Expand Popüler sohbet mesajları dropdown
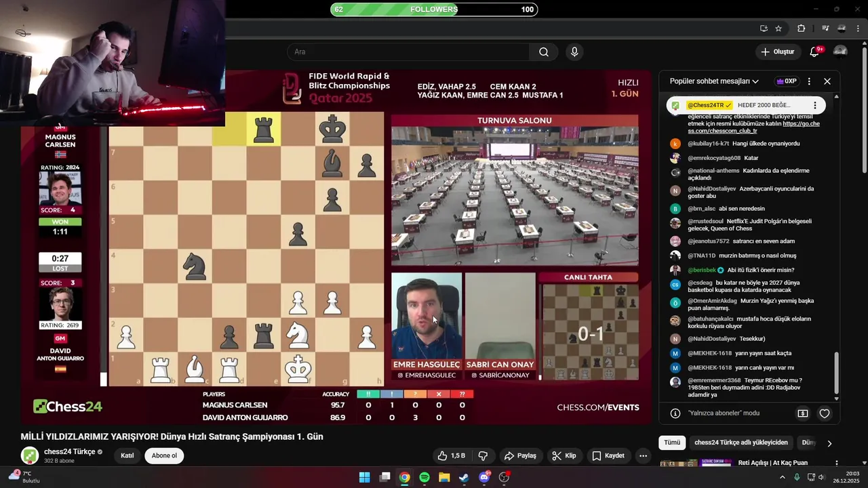The image size is (868, 488). 714,81
